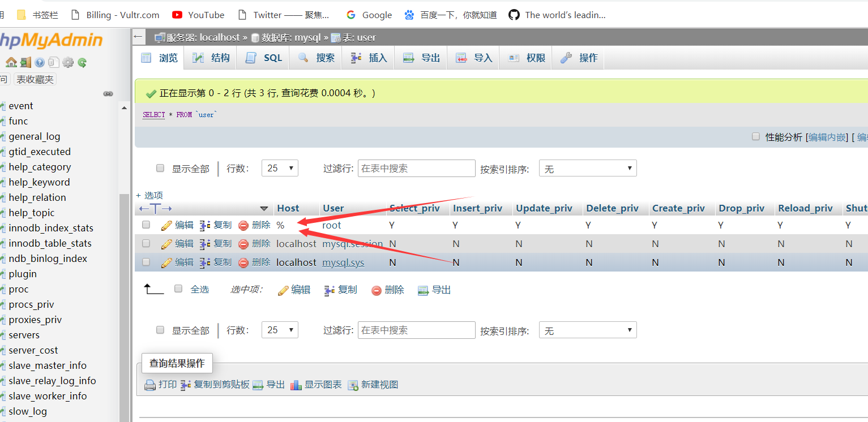Open the documentation pages icon in sidebar
The height and width of the screenshot is (422, 868).
(54, 62)
